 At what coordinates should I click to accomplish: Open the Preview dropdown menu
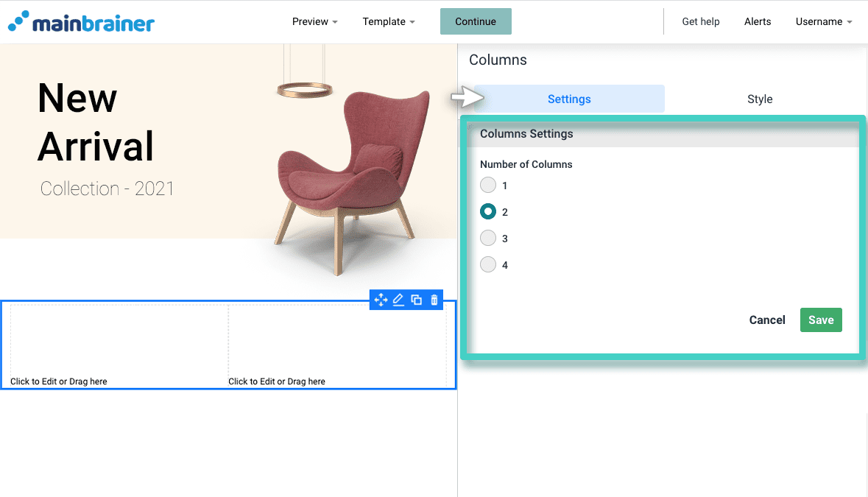coord(314,21)
